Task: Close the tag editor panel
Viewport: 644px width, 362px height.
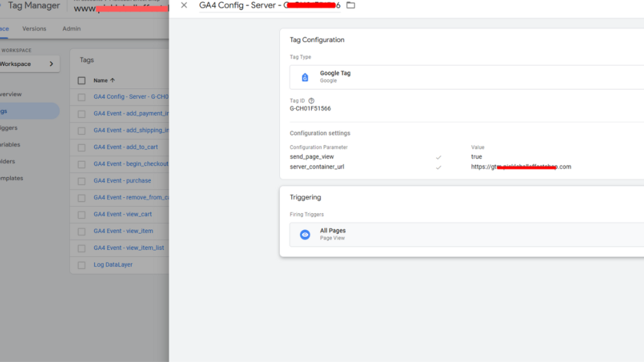Action: click(184, 5)
